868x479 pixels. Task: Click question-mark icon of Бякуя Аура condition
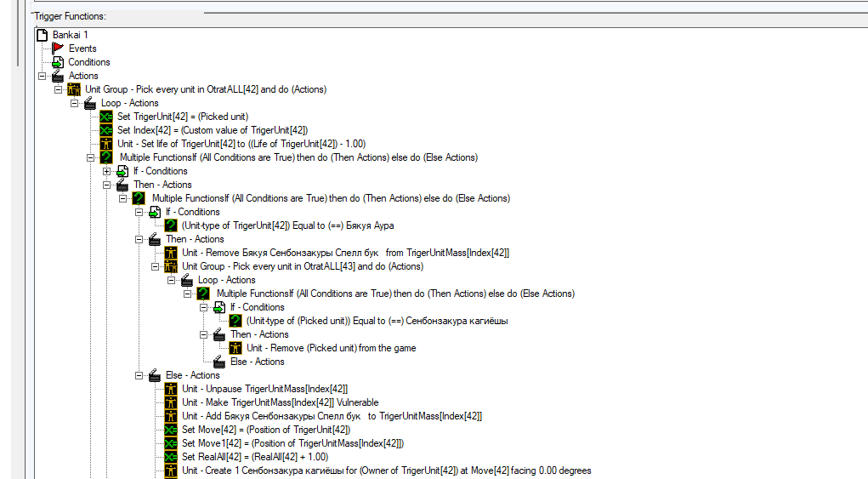click(x=171, y=226)
